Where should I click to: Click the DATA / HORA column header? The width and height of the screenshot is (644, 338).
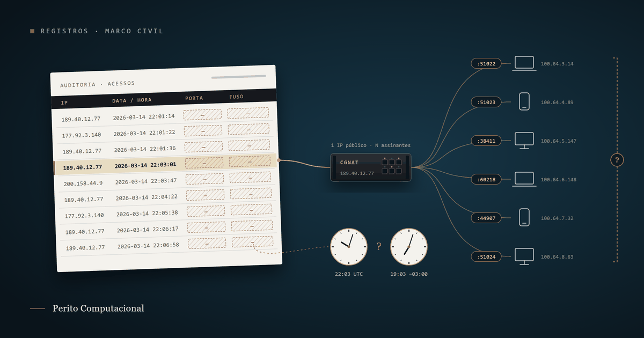132,100
